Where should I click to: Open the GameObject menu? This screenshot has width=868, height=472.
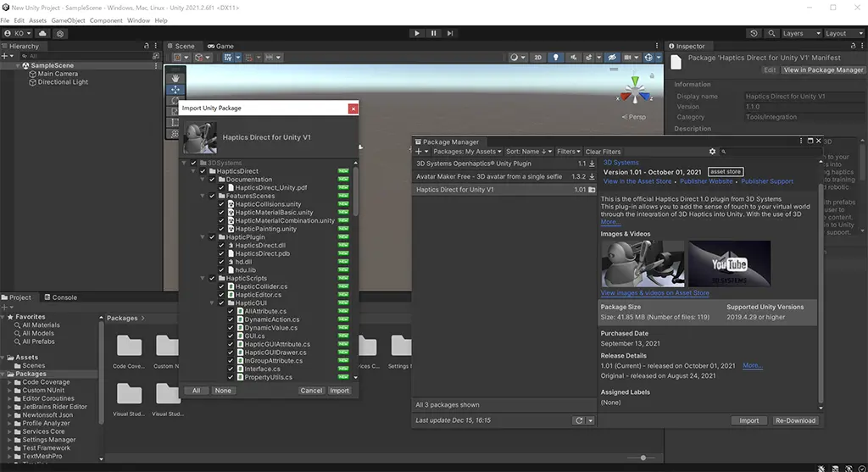tap(68, 20)
